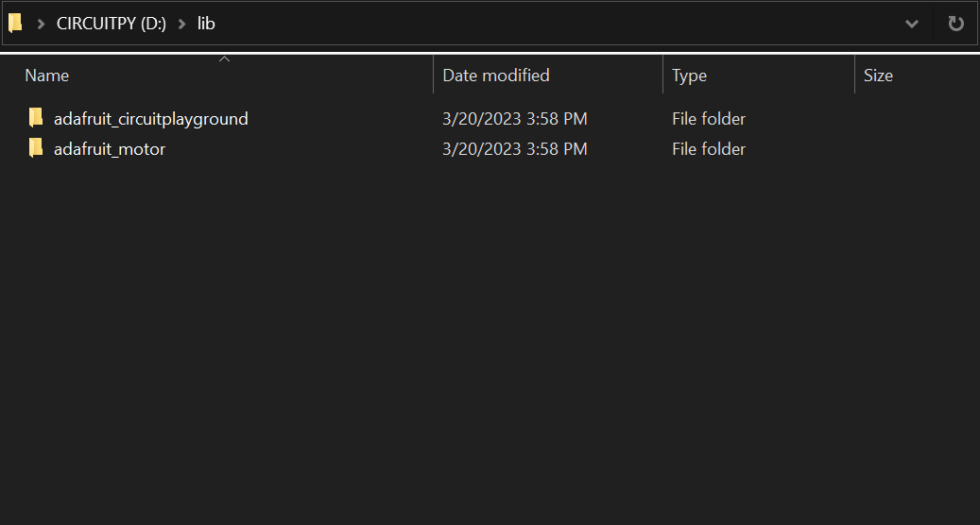
Task: Sort files by Date modified column
Action: click(496, 76)
